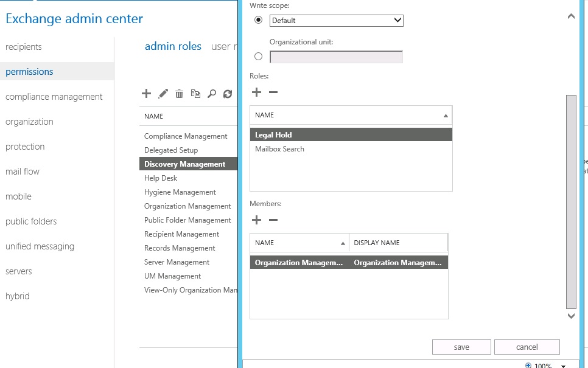Remove member with Members minus icon
Image resolution: width=588 pixels, height=368 pixels.
(273, 220)
